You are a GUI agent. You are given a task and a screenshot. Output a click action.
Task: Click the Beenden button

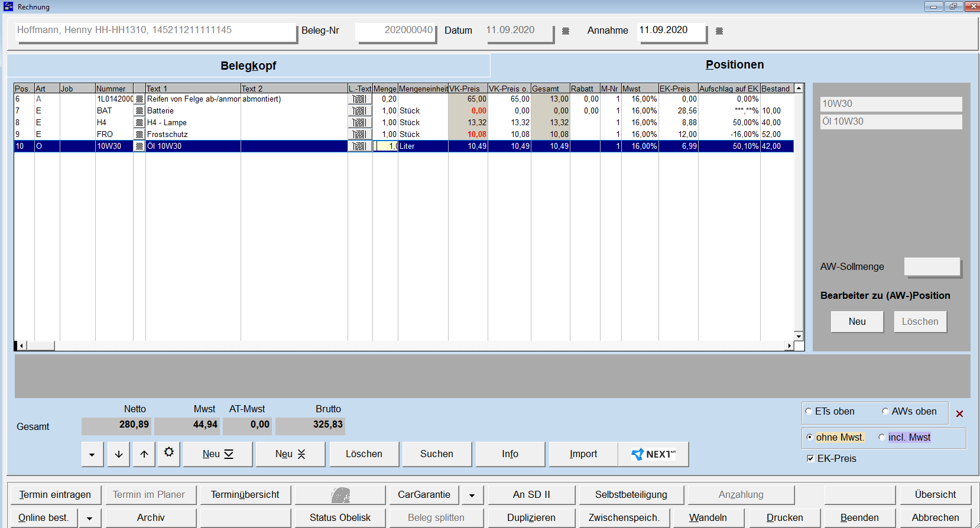pyautogui.click(x=859, y=518)
